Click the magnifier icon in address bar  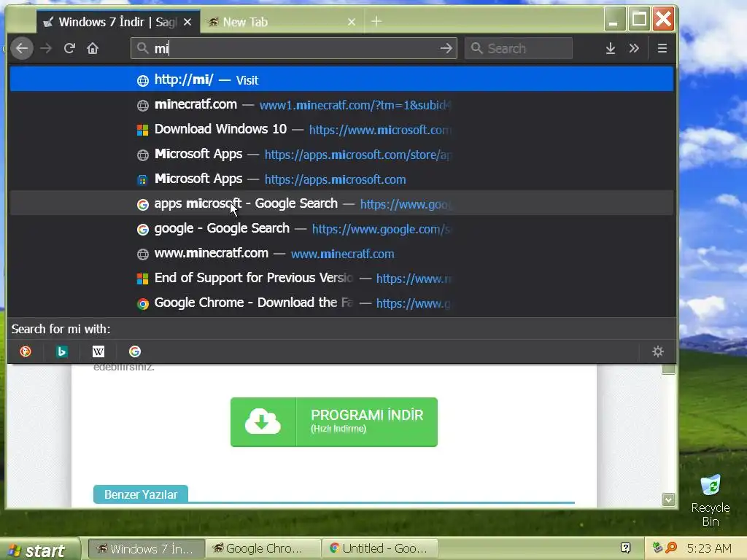pyautogui.click(x=142, y=48)
